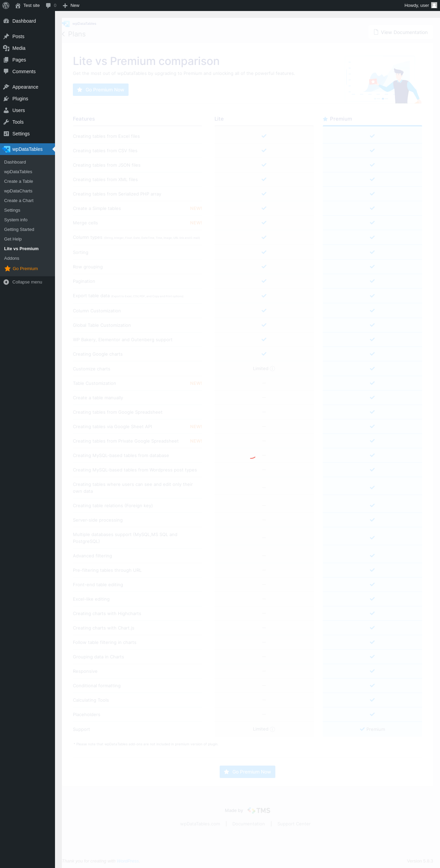Click bottom Go Premium Now button
The height and width of the screenshot is (868, 440).
pyautogui.click(x=247, y=772)
